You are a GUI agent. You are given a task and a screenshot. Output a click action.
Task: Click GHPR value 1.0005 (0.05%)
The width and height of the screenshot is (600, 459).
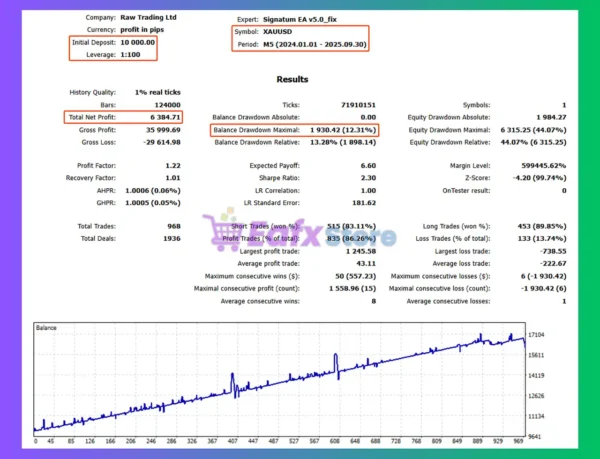pos(153,203)
